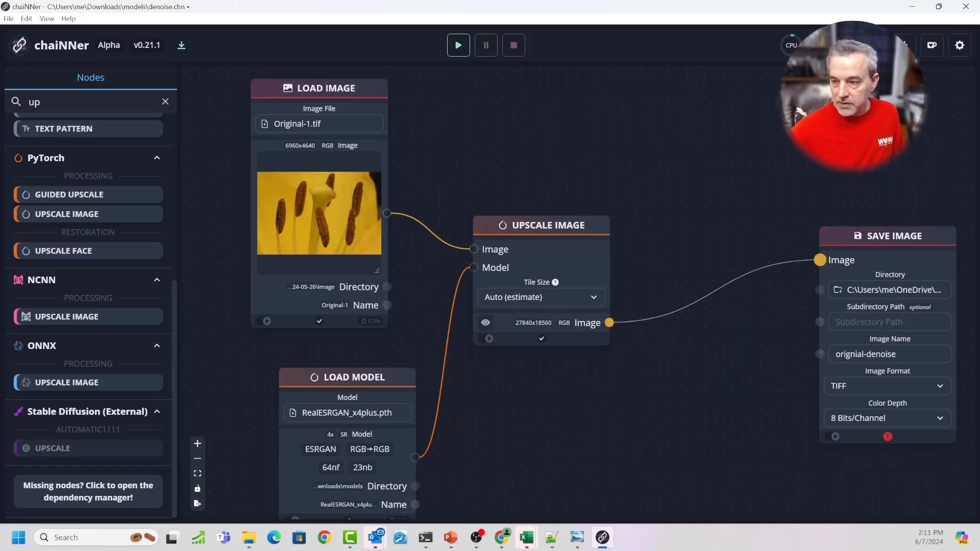Click the Save Image input port

click(x=820, y=260)
